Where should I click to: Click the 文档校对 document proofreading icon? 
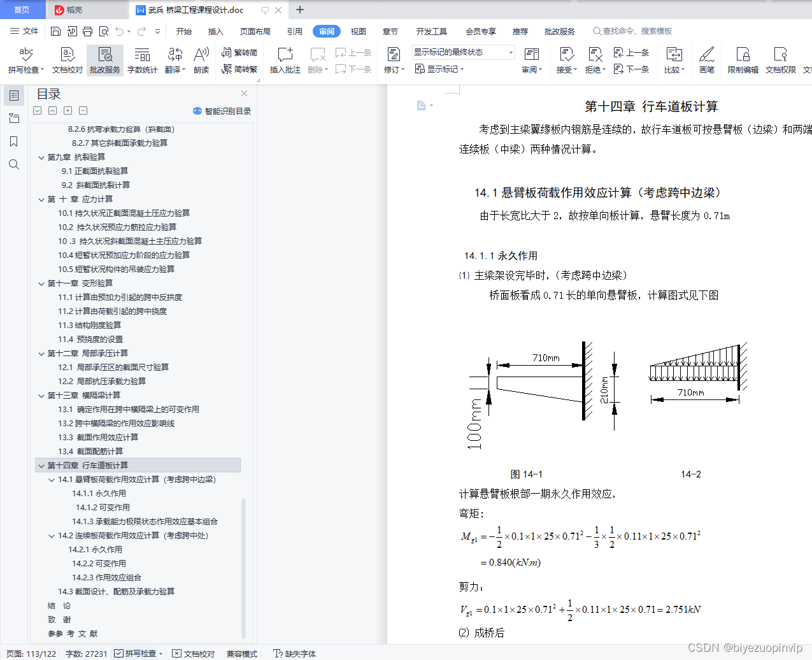68,61
